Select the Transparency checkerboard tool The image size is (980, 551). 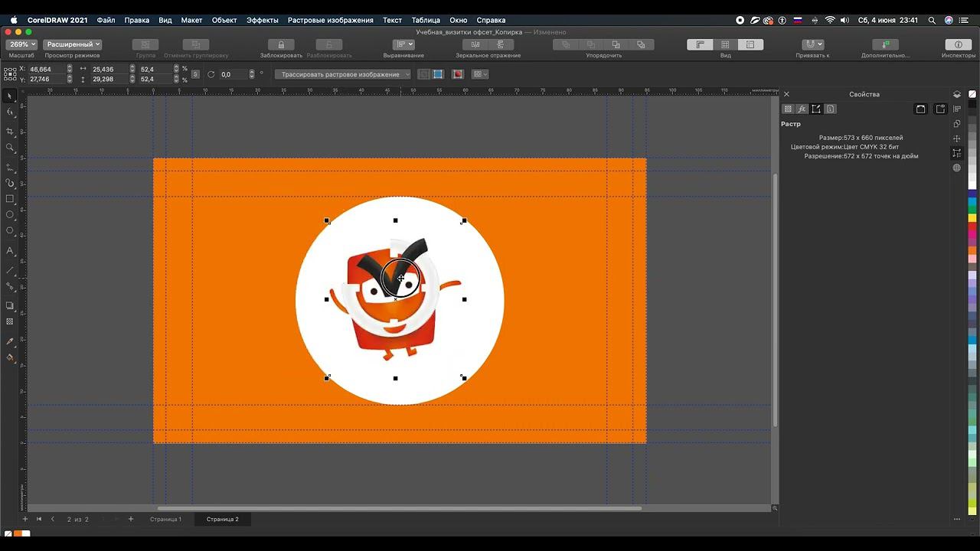click(x=10, y=321)
